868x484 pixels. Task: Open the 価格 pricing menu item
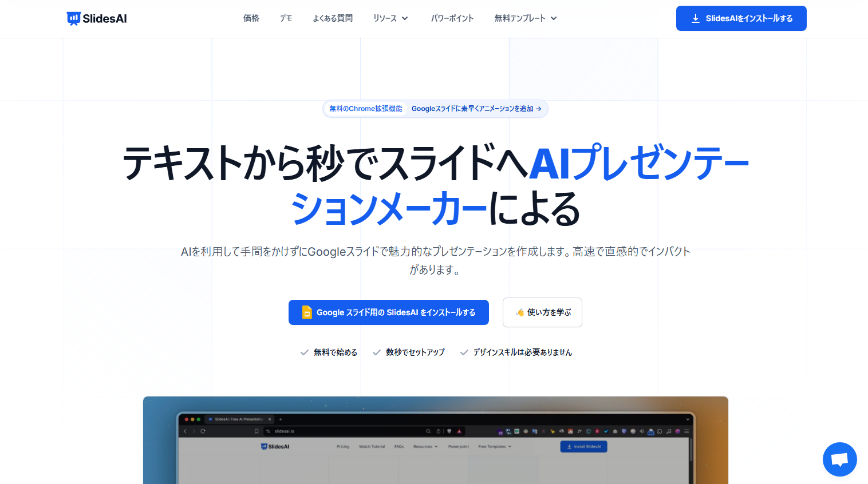tap(251, 18)
